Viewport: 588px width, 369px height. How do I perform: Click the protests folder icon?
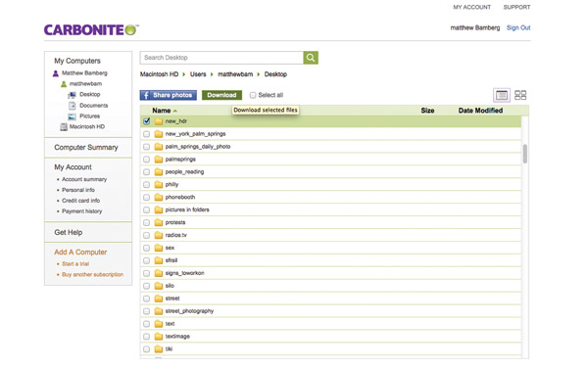click(159, 223)
